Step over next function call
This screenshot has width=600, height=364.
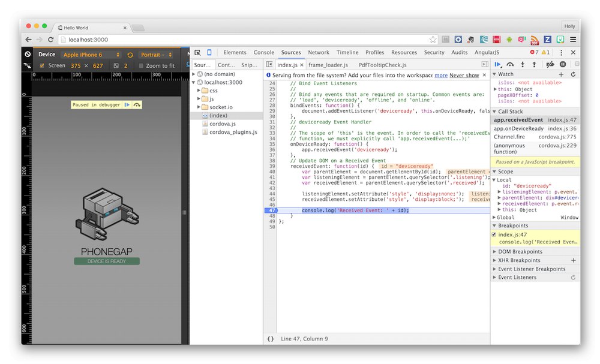click(510, 64)
